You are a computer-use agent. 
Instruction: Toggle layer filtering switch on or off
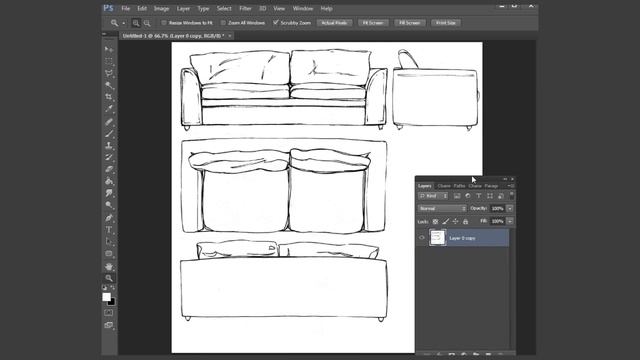point(511,196)
